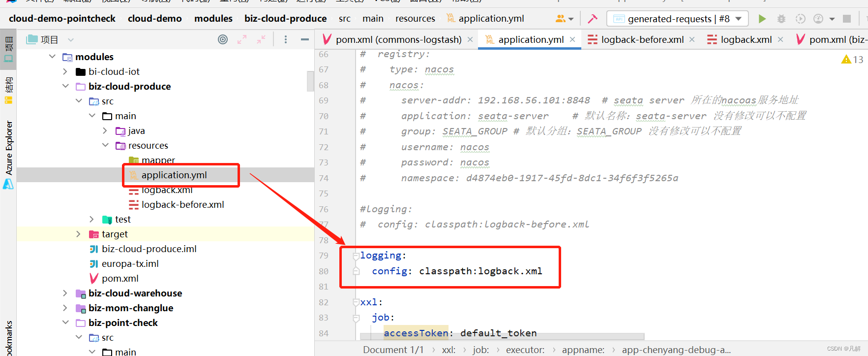Click the resources breadcrumb
This screenshot has width=868, height=356.
(x=415, y=18)
